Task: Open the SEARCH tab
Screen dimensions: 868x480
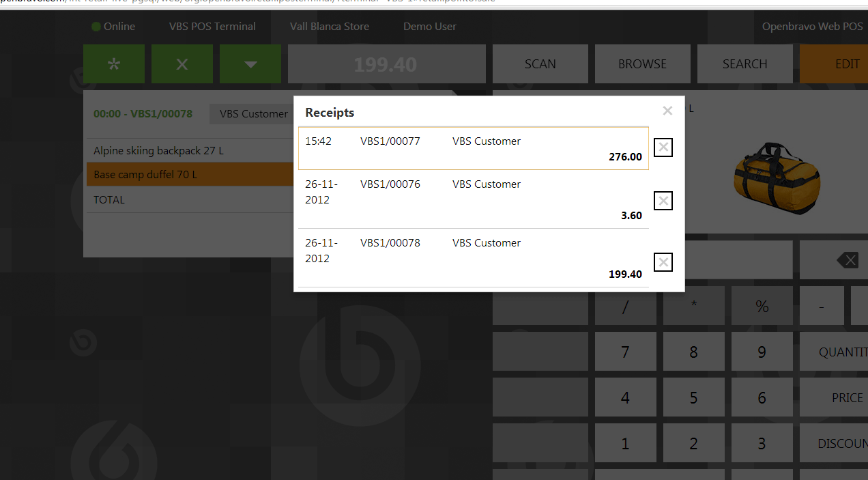Action: point(744,64)
